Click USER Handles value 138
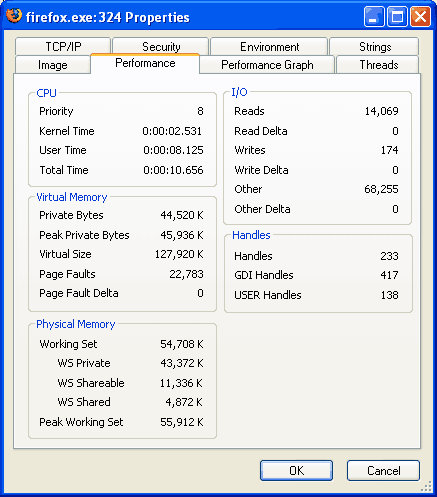Screen dimensions: 437x497 pyautogui.click(x=389, y=295)
